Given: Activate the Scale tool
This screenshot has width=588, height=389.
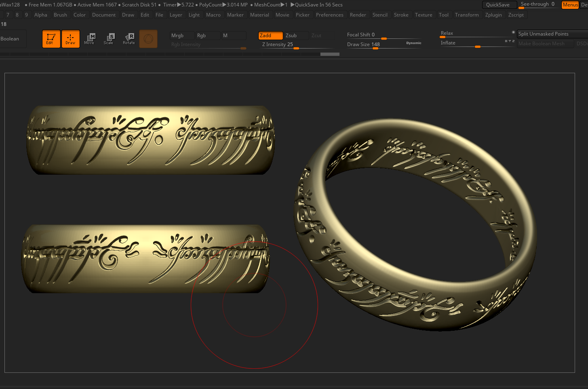Looking at the screenshot, I should click(108, 39).
